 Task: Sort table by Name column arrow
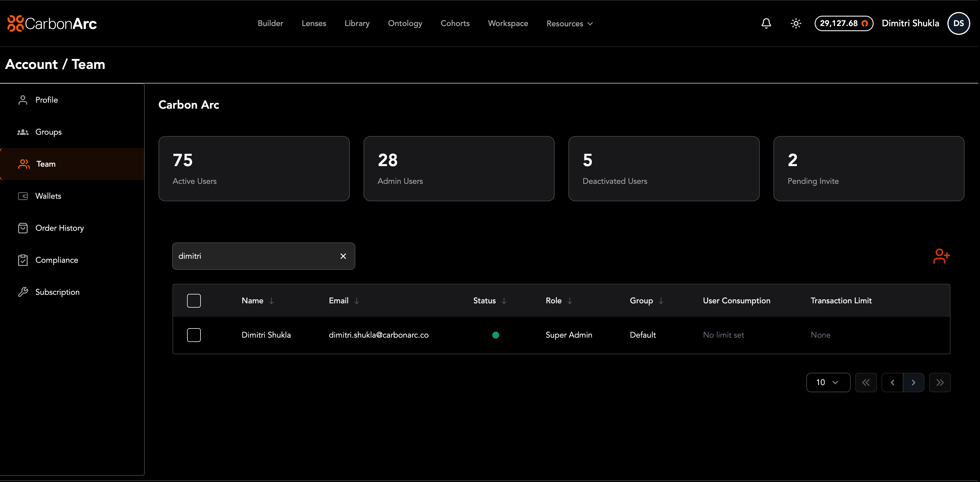(x=272, y=301)
